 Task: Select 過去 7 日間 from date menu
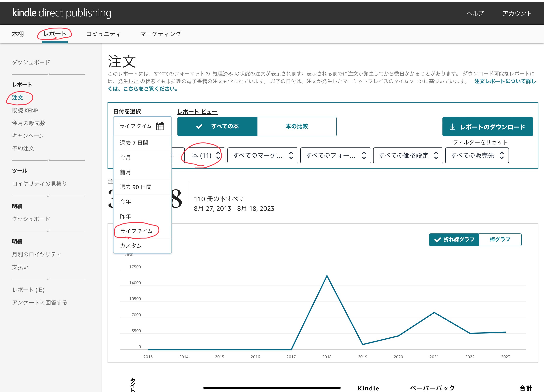134,142
